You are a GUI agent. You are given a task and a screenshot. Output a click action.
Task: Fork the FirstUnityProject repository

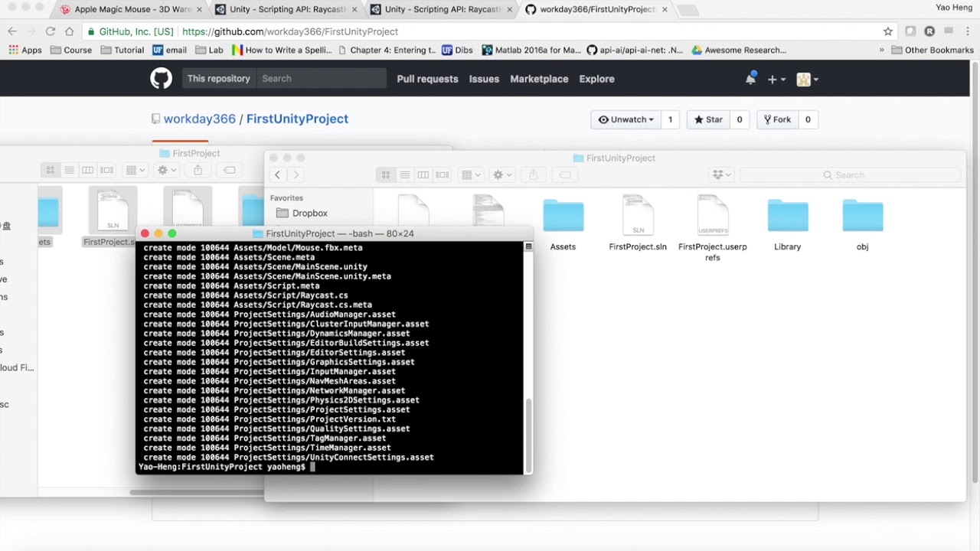coord(777,119)
